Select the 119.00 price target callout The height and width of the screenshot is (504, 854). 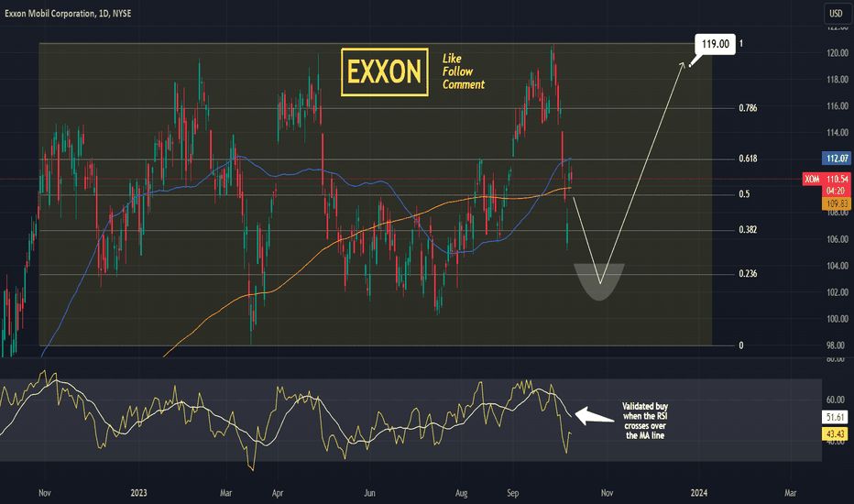click(715, 44)
